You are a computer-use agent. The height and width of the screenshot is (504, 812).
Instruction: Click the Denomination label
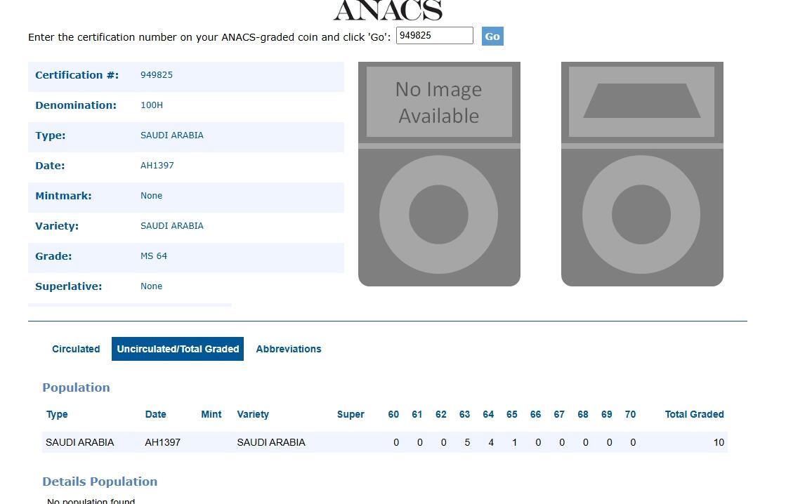point(76,105)
